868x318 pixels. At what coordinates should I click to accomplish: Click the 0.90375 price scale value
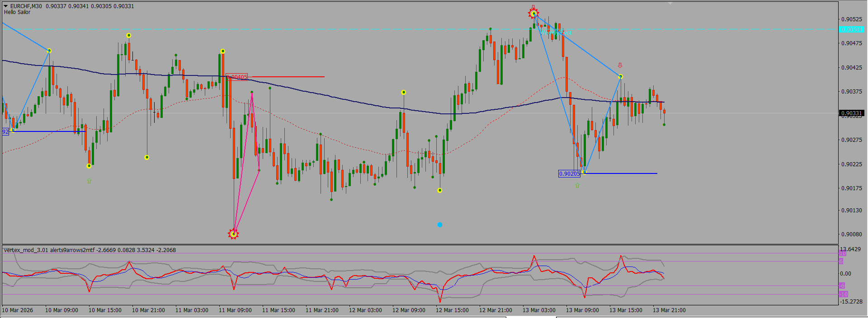tap(851, 92)
